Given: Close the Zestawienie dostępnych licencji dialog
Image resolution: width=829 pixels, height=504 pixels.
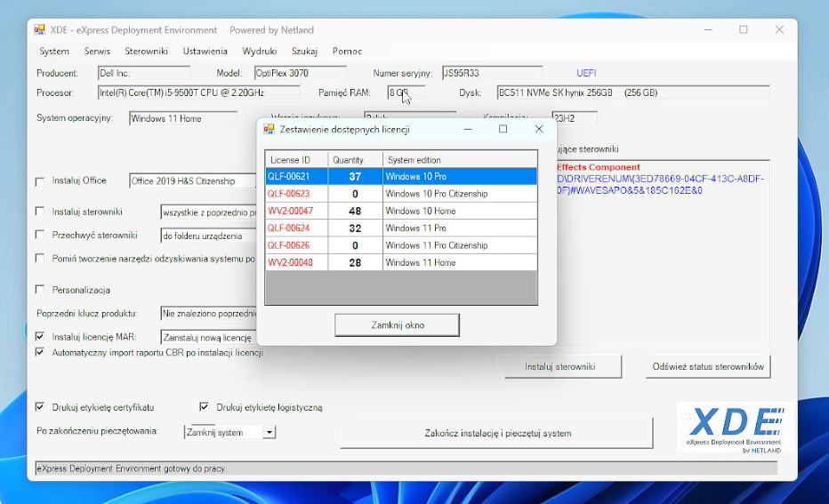Looking at the screenshot, I should (538, 129).
